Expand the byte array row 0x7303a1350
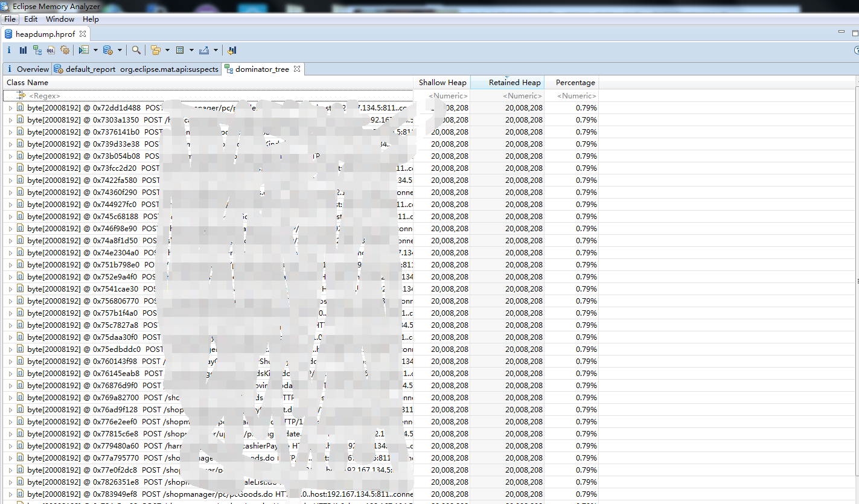This screenshot has width=859, height=504. click(10, 120)
